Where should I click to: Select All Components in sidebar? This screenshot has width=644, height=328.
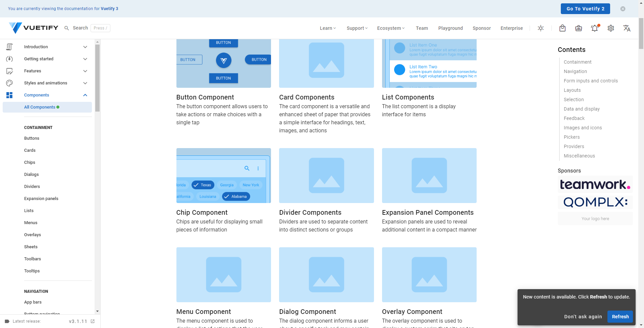[47, 107]
